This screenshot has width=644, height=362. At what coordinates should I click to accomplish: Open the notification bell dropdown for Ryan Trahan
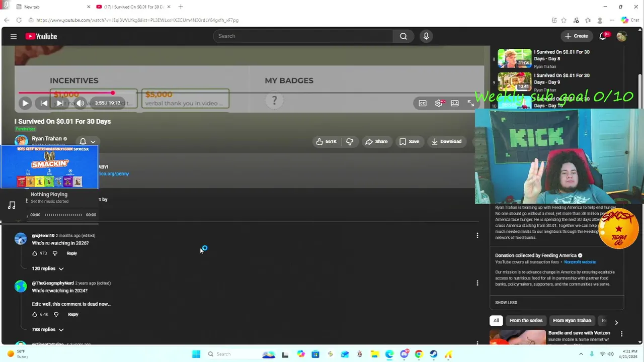88,142
